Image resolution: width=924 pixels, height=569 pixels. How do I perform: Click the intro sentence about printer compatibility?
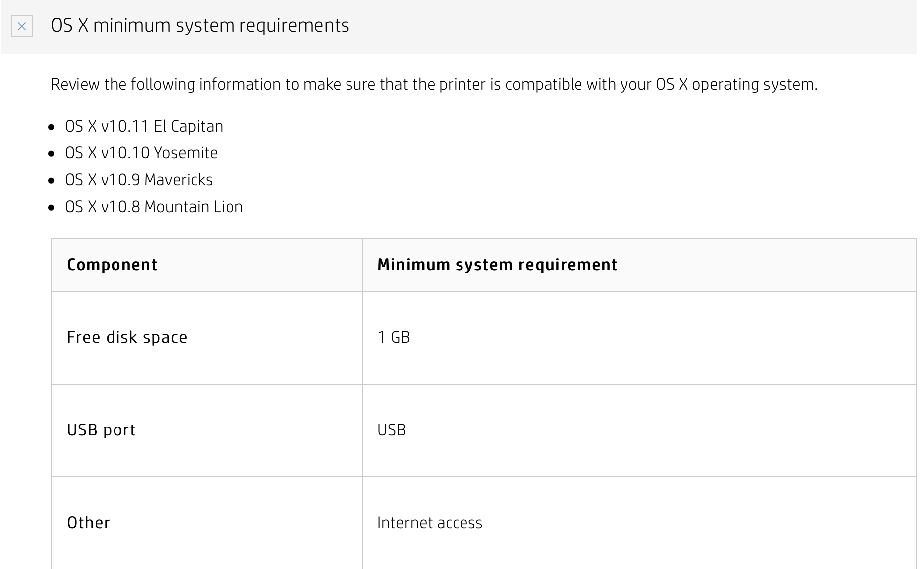tap(434, 84)
